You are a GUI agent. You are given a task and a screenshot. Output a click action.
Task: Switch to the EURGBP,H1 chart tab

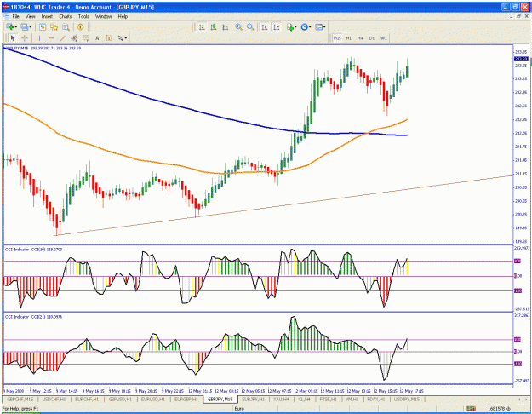pyautogui.click(x=186, y=399)
